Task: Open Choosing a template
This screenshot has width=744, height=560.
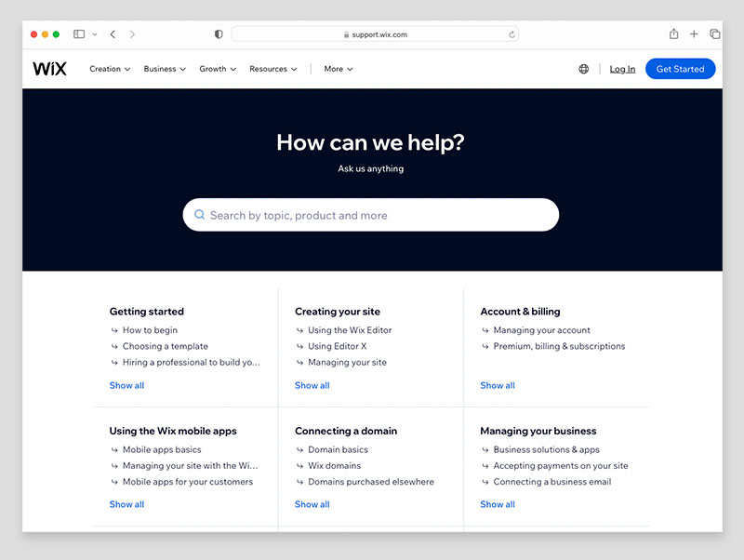Action: coord(166,346)
